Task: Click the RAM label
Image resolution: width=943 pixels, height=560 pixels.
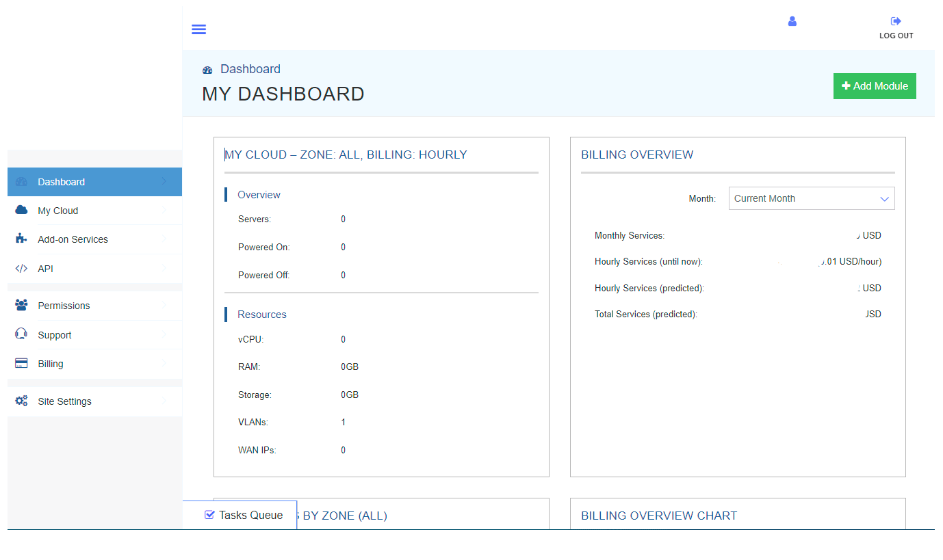Action: point(249,367)
